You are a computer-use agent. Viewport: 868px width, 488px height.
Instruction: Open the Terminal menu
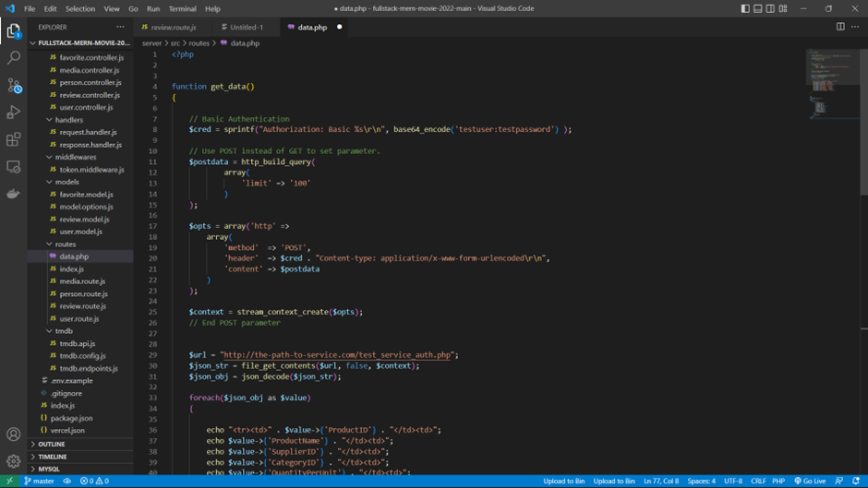182,8
